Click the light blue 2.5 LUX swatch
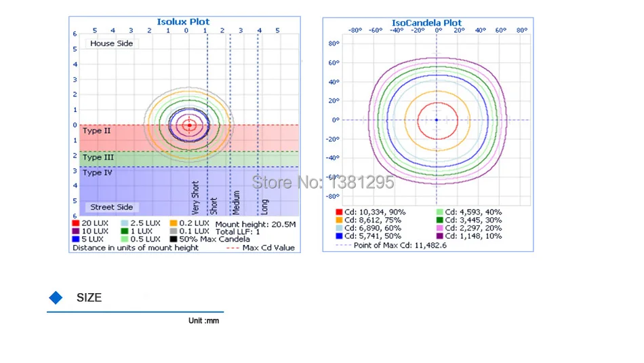The width and height of the screenshot is (644, 363). [125, 223]
